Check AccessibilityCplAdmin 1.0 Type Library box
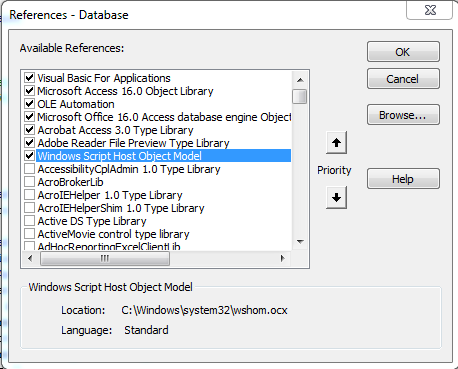This screenshot has height=369, width=458. 29,169
